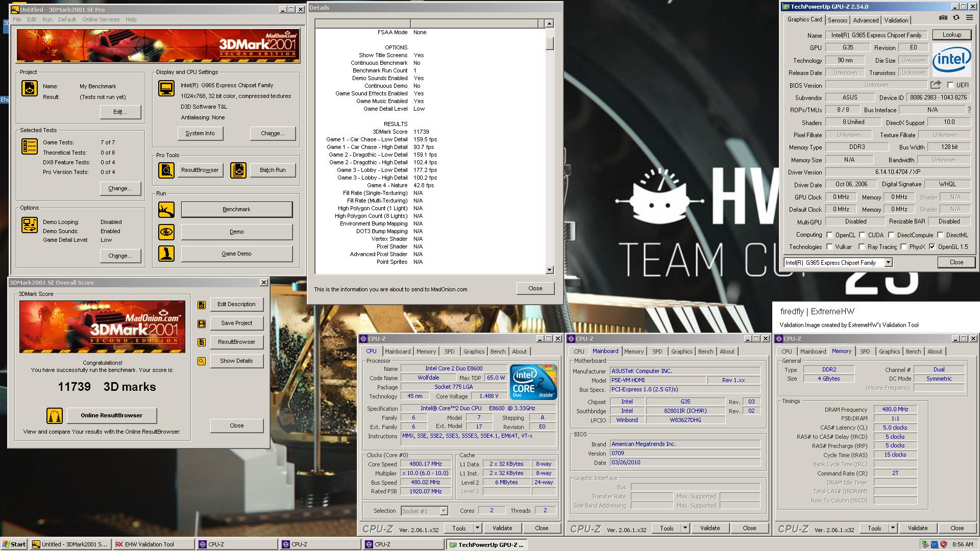Click the Benchmark button in Run section
This screenshot has height=551, width=980.
coord(236,209)
